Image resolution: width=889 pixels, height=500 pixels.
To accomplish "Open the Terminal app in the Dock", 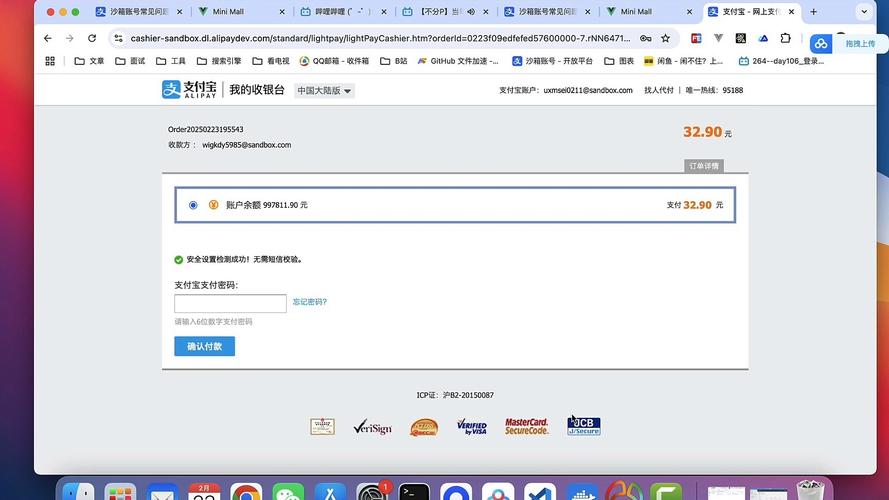I will pyautogui.click(x=414, y=492).
